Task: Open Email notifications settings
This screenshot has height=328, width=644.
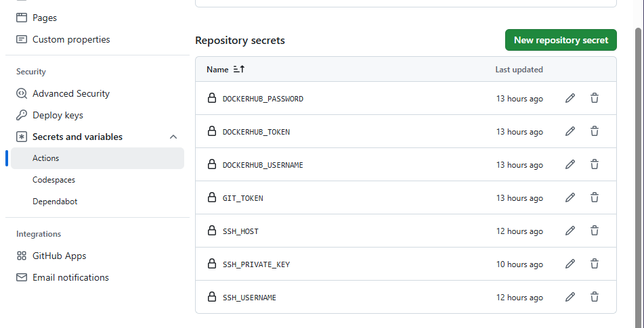Action: [70, 277]
